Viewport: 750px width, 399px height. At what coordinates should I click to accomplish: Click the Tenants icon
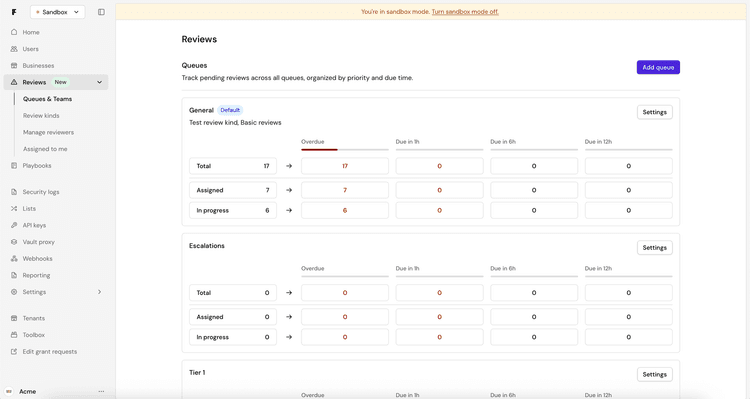tap(14, 318)
